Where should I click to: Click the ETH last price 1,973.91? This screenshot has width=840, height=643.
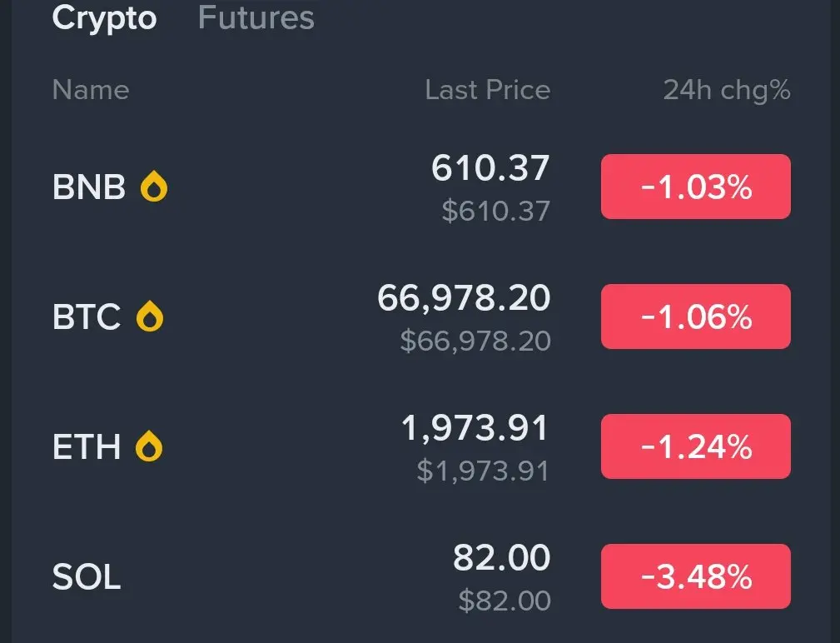(x=475, y=428)
